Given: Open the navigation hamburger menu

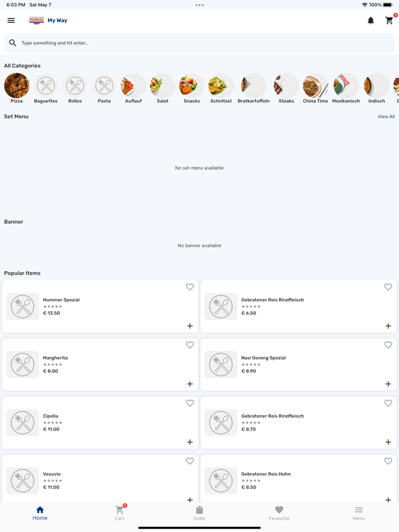Looking at the screenshot, I should [x=11, y=21].
